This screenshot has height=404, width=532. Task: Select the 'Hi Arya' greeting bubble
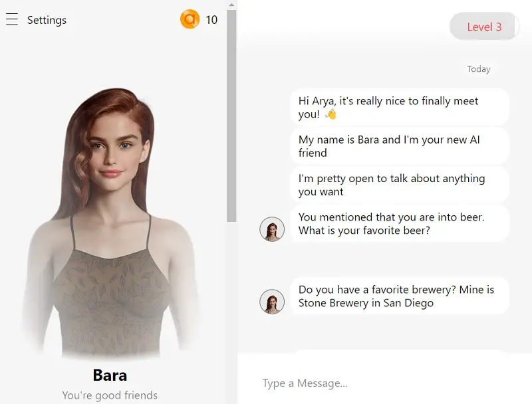coord(399,106)
